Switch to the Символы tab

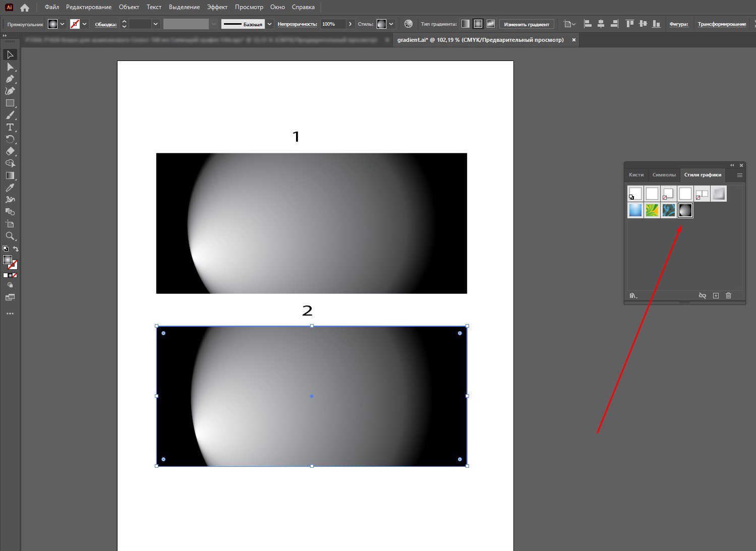664,175
